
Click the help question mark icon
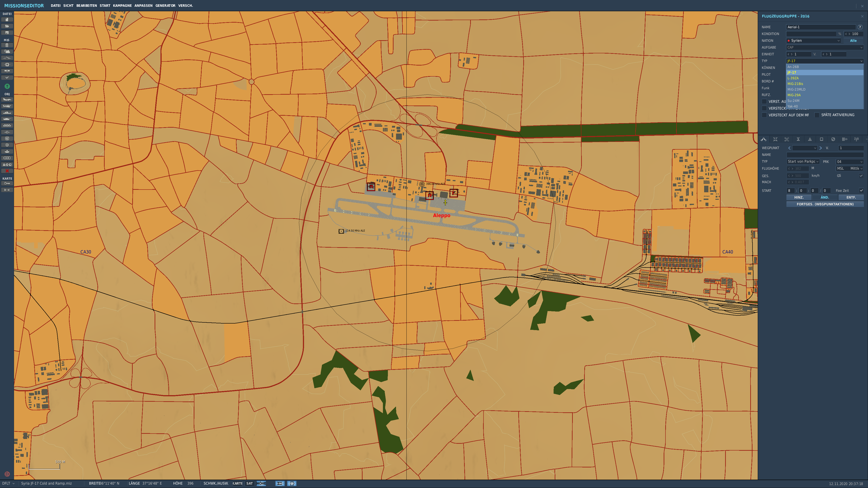tap(860, 27)
